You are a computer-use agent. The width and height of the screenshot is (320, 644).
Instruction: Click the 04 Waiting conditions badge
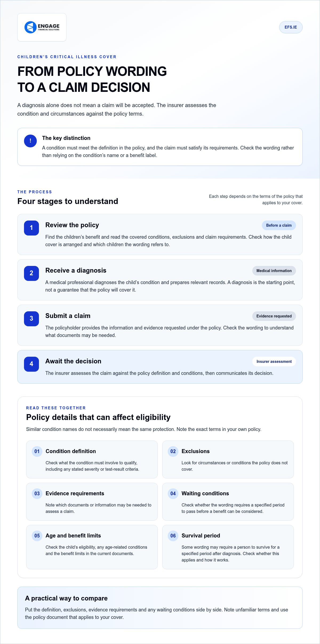173,494
